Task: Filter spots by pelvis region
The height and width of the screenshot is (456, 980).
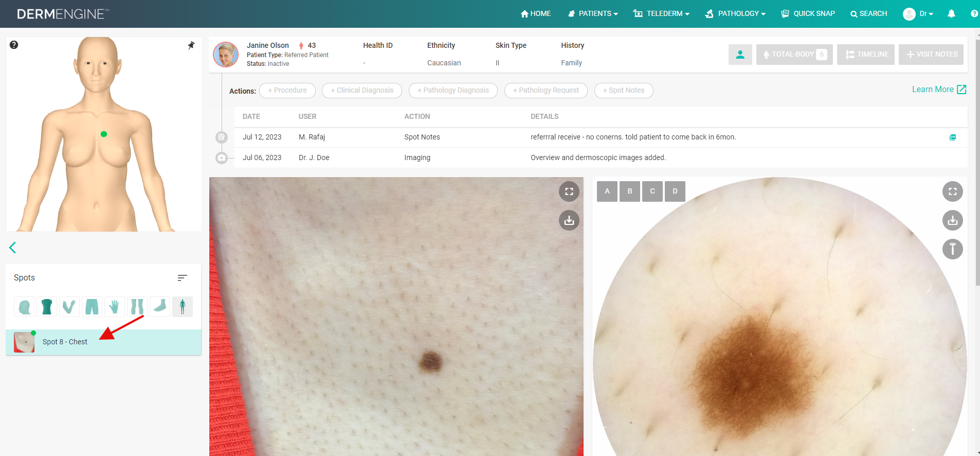Action: 92,307
